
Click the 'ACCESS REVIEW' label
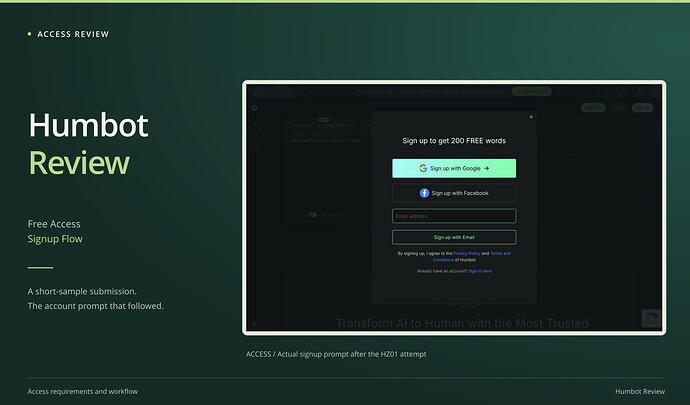73,34
